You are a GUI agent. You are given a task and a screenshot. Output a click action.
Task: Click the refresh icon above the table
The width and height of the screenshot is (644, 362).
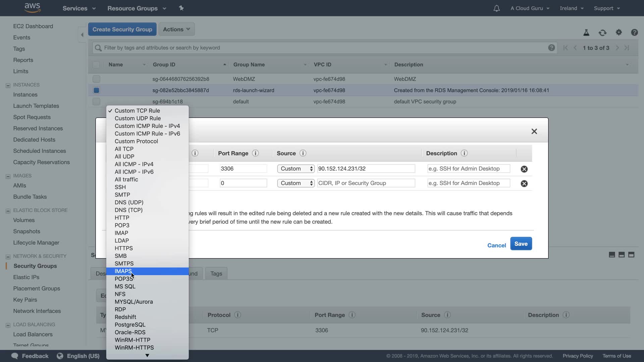(x=602, y=33)
